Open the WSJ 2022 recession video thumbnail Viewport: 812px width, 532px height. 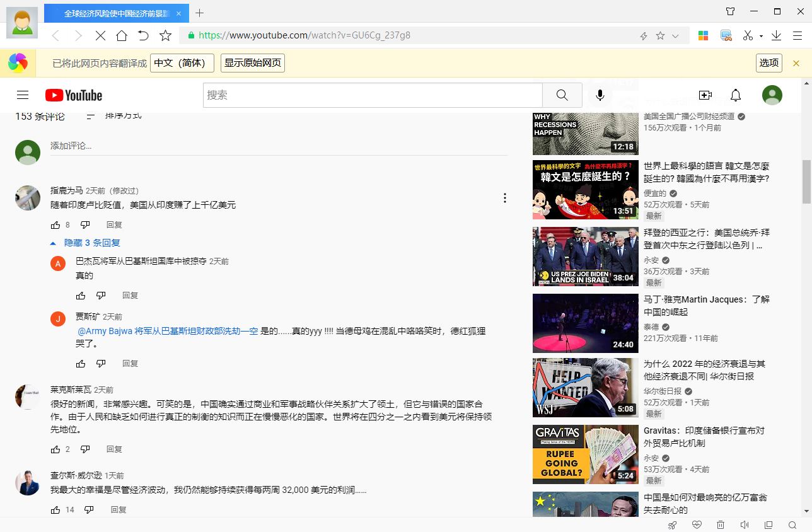(586, 388)
